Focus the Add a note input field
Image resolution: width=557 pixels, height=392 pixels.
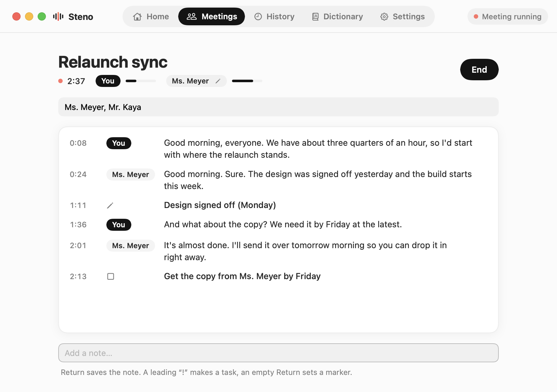[278, 353]
